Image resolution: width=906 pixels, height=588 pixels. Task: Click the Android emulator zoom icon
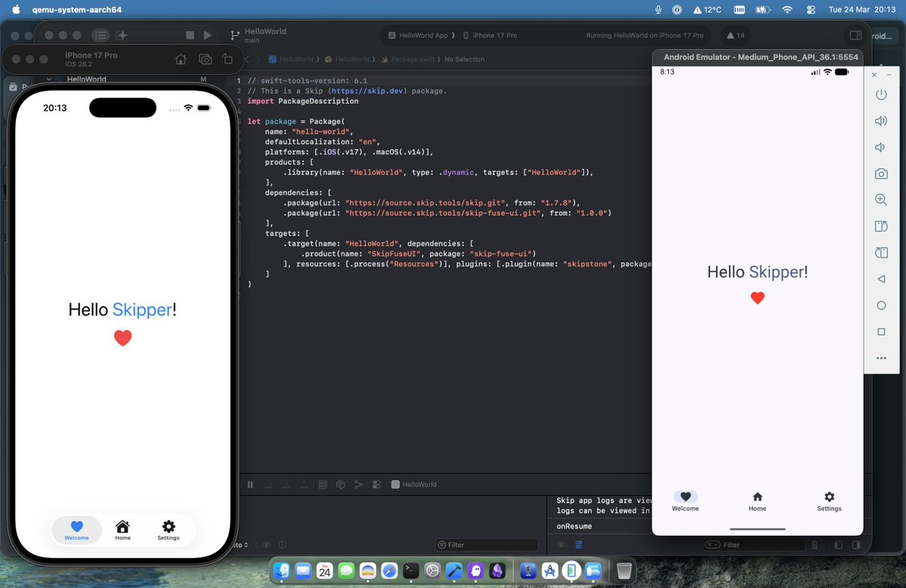point(881,200)
